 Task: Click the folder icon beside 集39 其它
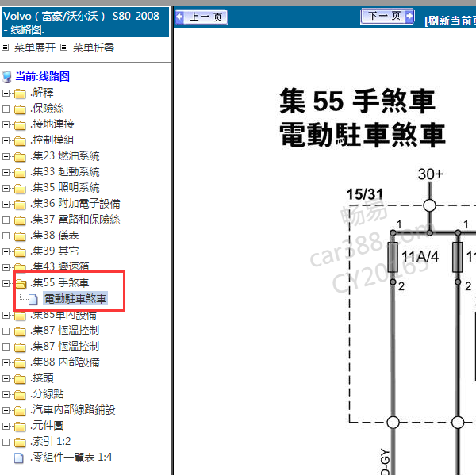tap(20, 252)
